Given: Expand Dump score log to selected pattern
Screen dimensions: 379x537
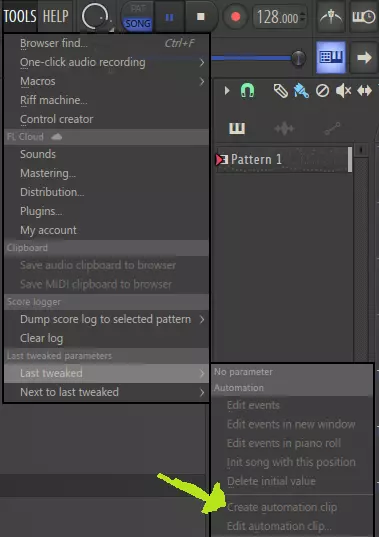Looking at the screenshot, I should click(x=106, y=319).
